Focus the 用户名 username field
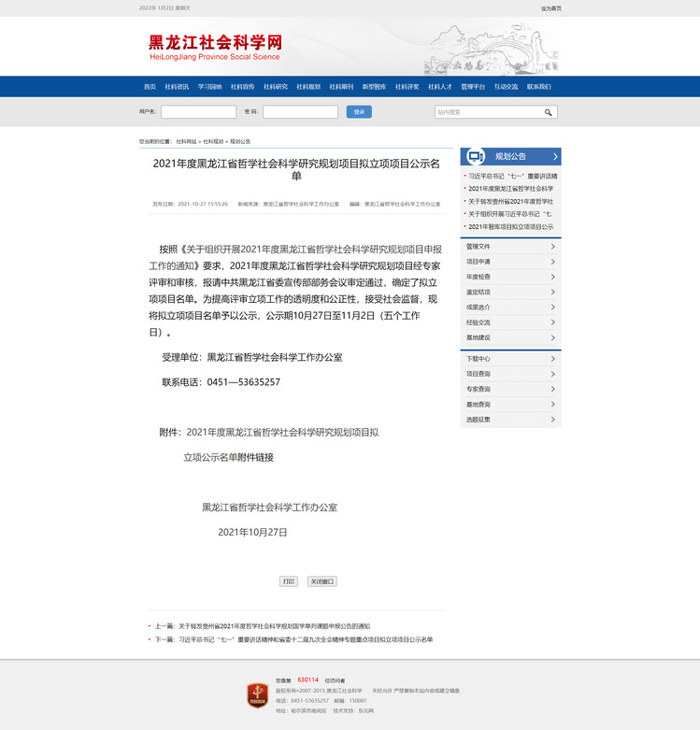Screen dimensions: 700x730 pyautogui.click(x=199, y=112)
